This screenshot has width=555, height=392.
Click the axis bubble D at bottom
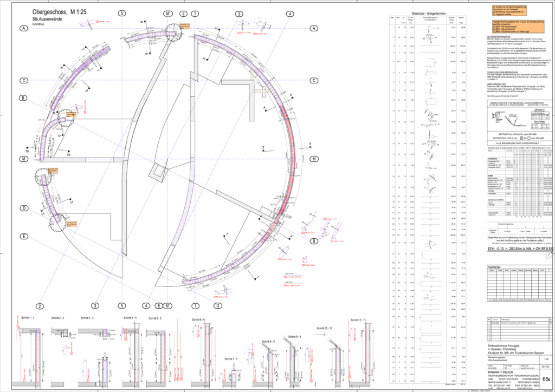[x=217, y=306]
